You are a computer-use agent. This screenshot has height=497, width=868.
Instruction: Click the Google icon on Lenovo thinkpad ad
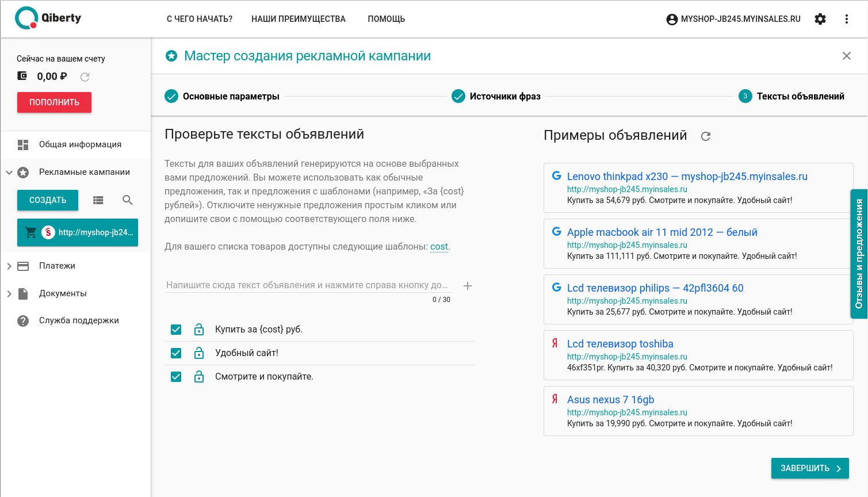557,176
